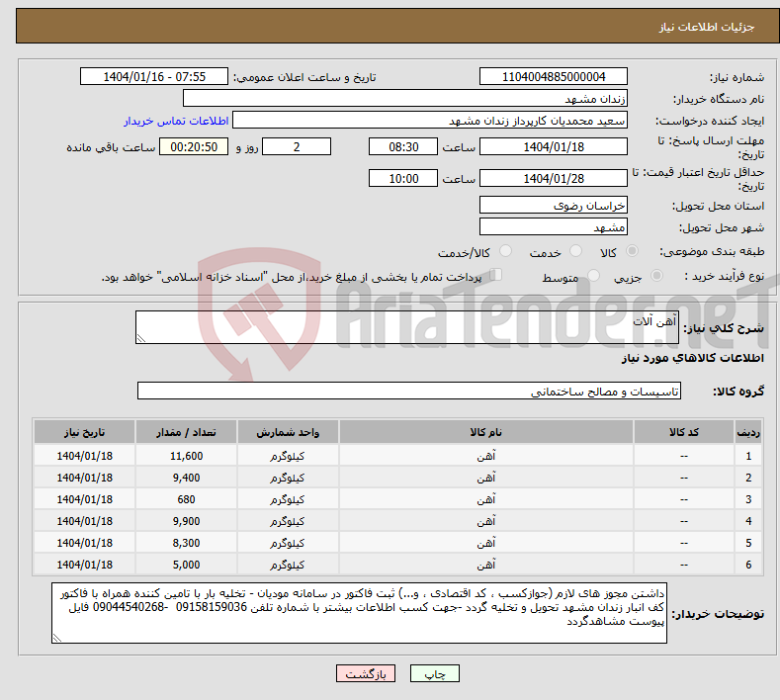
Task: Click the بازگشت (back) button
Action: click(366, 673)
